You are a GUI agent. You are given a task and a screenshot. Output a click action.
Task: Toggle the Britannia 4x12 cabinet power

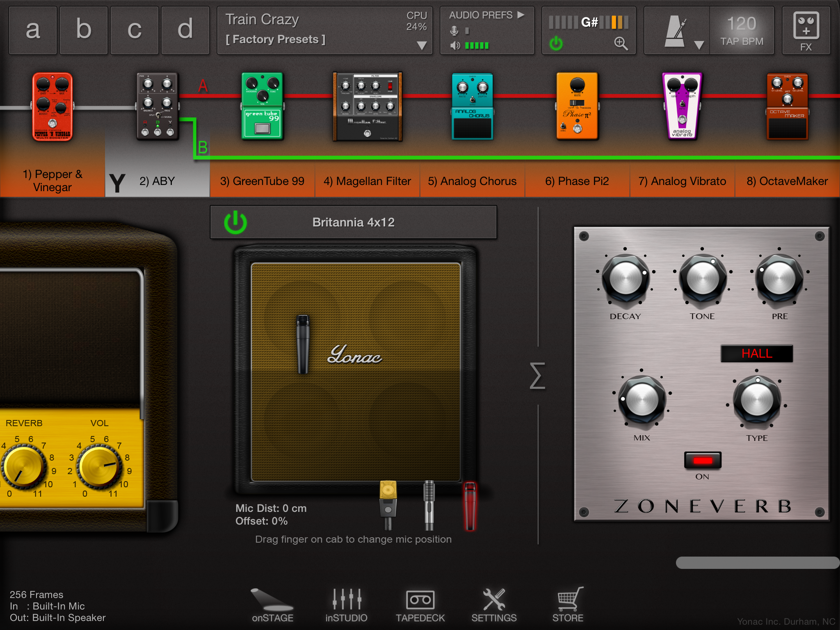235,222
